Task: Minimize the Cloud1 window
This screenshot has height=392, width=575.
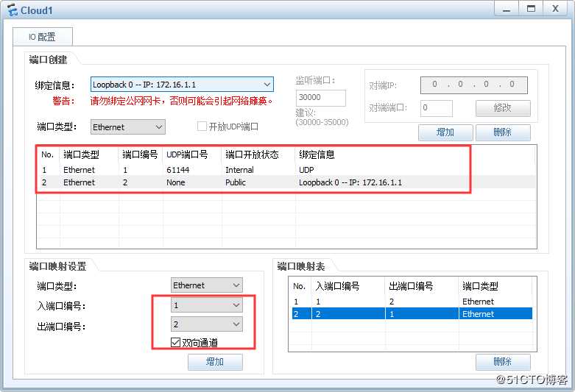Action: pyautogui.click(x=507, y=9)
